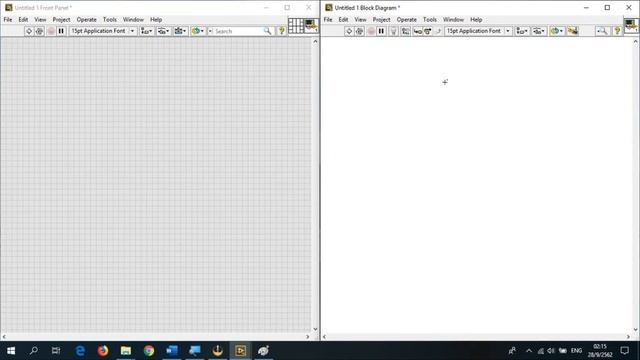Click Step Over in Block Diagram toolbar
The width and height of the screenshot is (640, 360).
[x=427, y=31]
